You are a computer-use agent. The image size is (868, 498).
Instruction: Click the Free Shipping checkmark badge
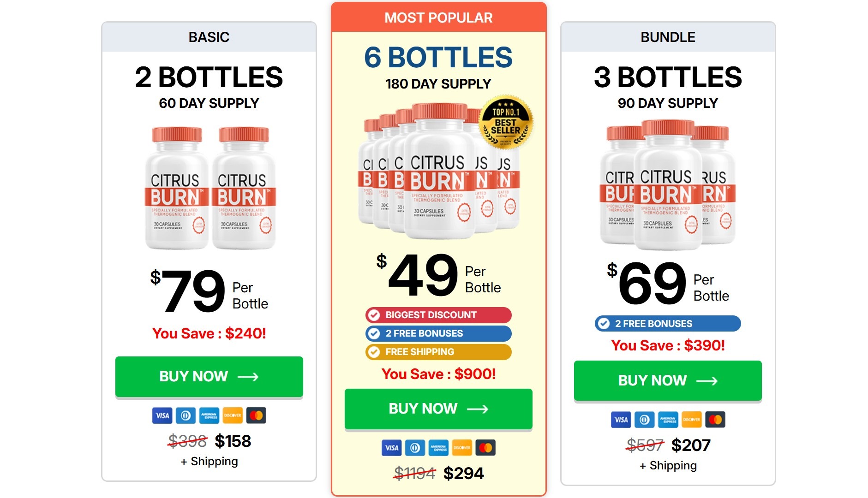(x=374, y=352)
